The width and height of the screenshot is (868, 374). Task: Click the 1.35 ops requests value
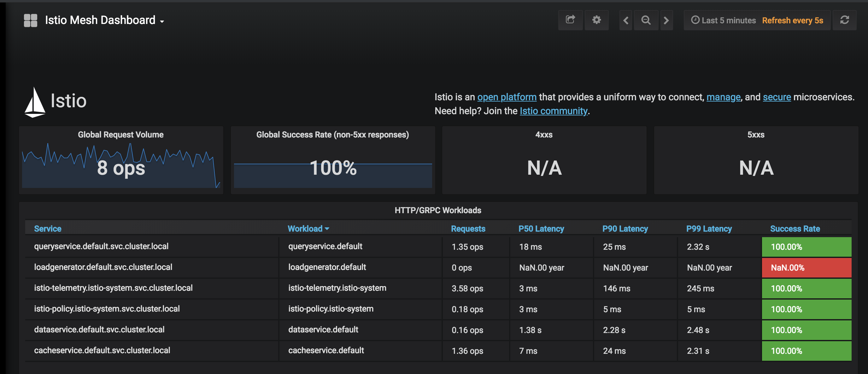467,247
